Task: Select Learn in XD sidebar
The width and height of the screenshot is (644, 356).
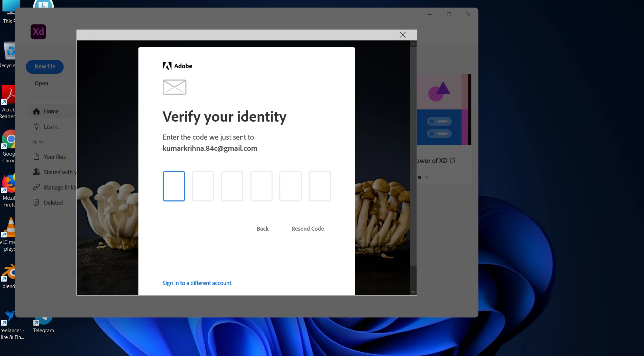Action: [x=52, y=127]
